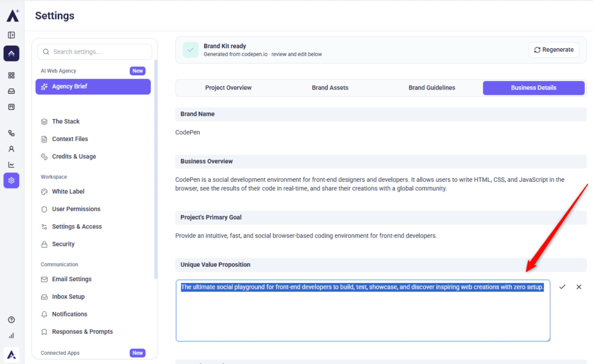Click the Brand Kit ready heading
This screenshot has height=364, width=593.
pyautogui.click(x=225, y=46)
